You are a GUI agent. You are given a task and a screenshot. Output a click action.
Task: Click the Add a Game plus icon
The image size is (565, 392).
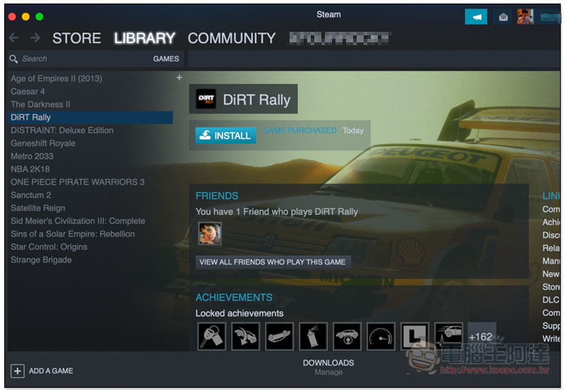(17, 371)
